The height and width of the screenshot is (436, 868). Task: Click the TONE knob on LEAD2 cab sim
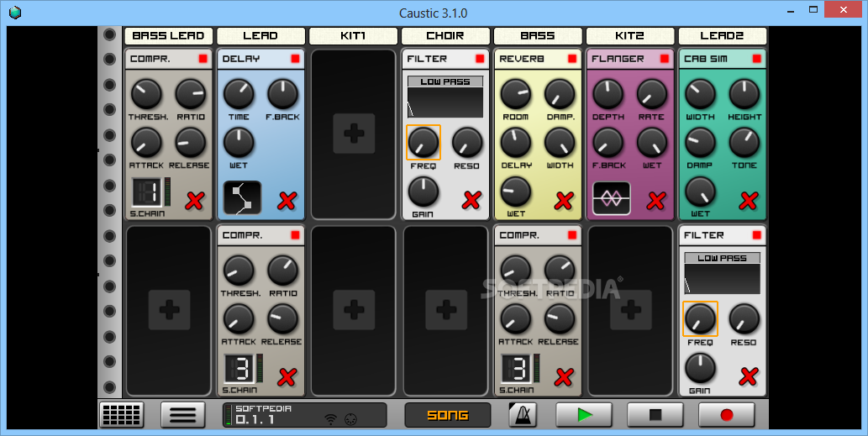[x=744, y=142]
